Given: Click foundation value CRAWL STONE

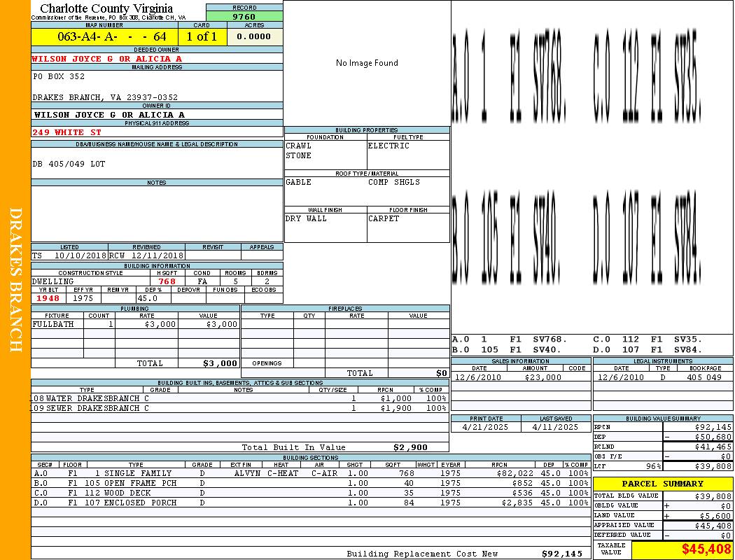Looking at the screenshot, I should 299,150.
